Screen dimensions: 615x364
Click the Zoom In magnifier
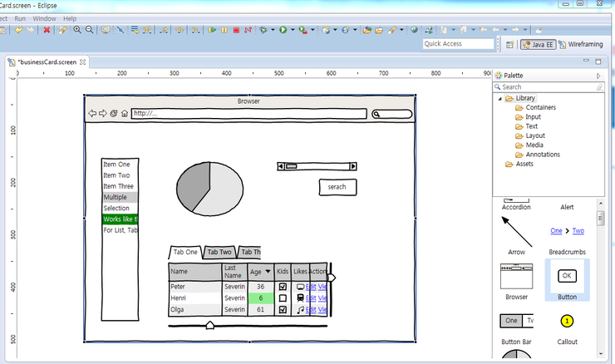tap(77, 30)
